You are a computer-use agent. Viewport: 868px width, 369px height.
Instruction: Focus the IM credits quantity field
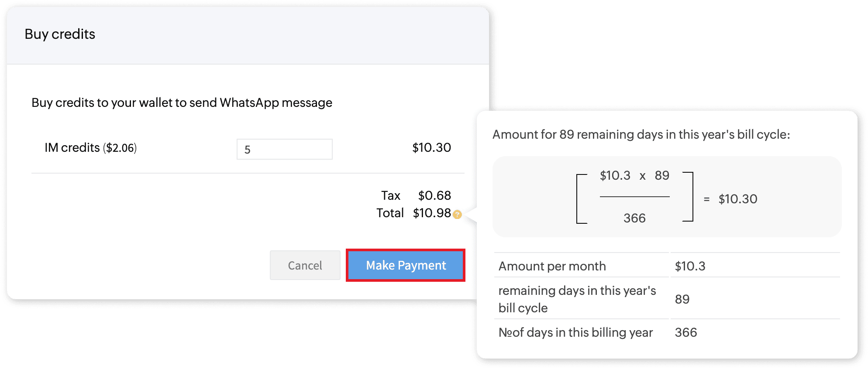coord(284,149)
